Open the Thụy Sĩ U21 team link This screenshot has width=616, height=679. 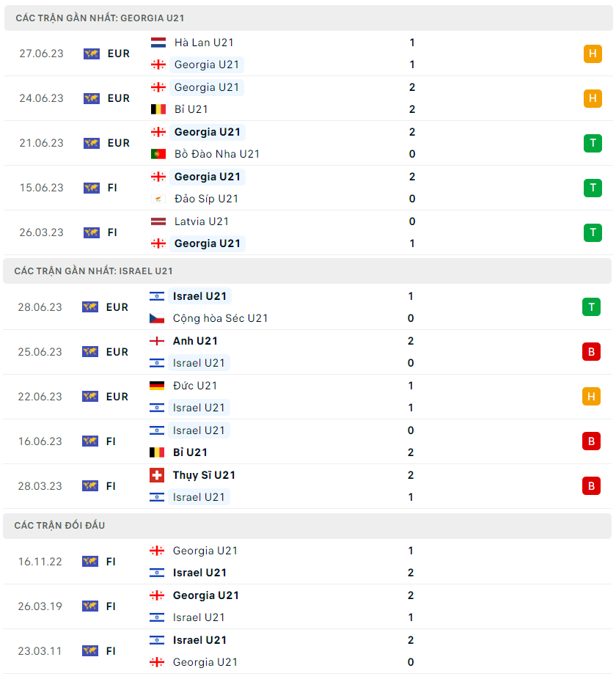[204, 475]
